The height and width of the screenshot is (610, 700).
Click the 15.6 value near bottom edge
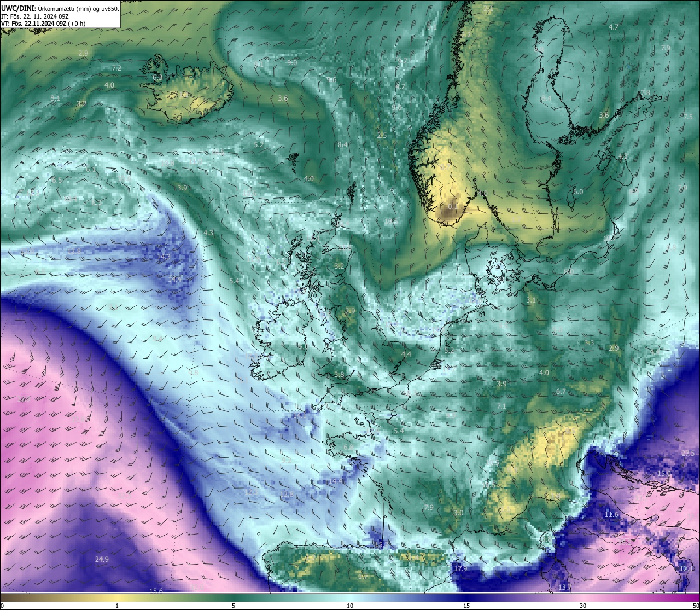(x=156, y=590)
